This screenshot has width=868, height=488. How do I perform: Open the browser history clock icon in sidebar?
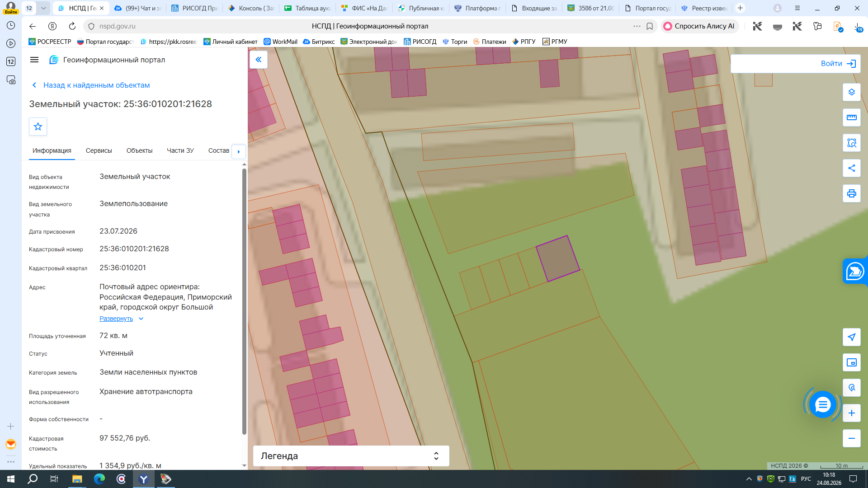tap(11, 25)
